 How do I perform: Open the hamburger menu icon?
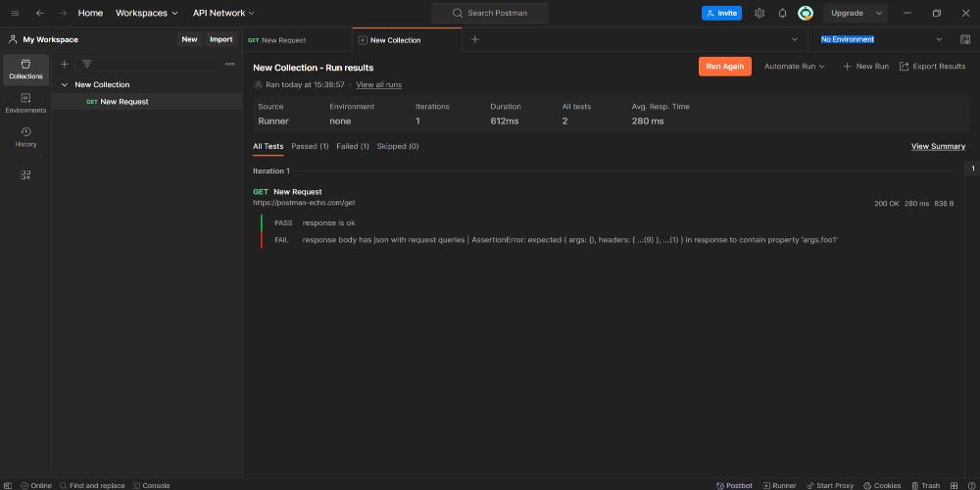click(15, 13)
